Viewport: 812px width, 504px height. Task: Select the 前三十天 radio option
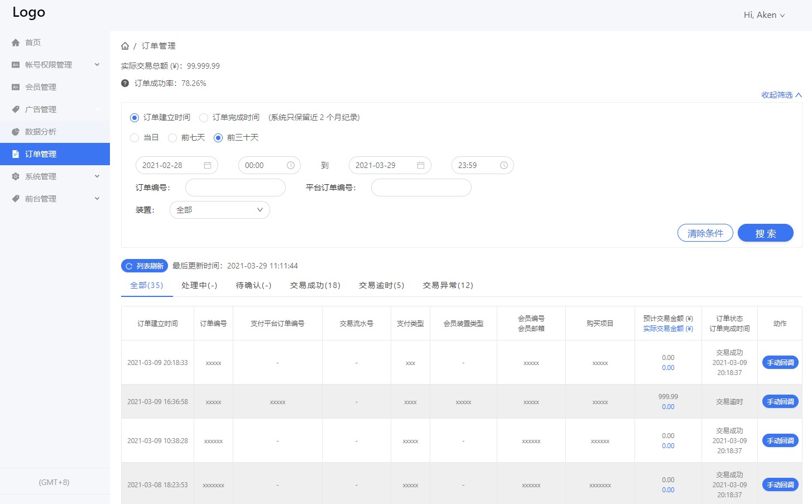click(x=218, y=138)
